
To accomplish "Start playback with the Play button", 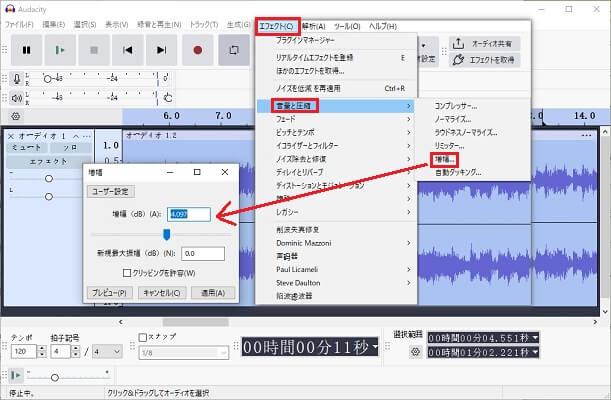I will (60, 50).
